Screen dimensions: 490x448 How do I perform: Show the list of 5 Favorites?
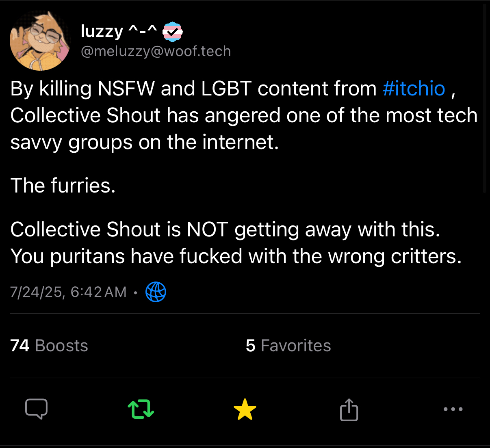(288, 346)
